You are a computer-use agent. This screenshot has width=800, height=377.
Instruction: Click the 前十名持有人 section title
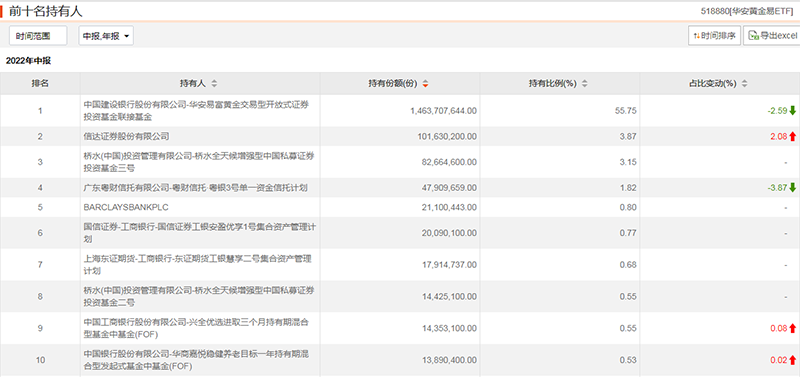45,11
